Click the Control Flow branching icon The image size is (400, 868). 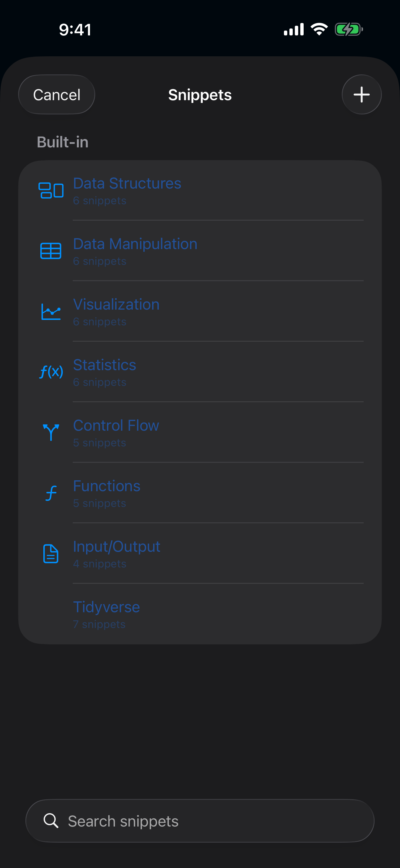click(x=51, y=432)
